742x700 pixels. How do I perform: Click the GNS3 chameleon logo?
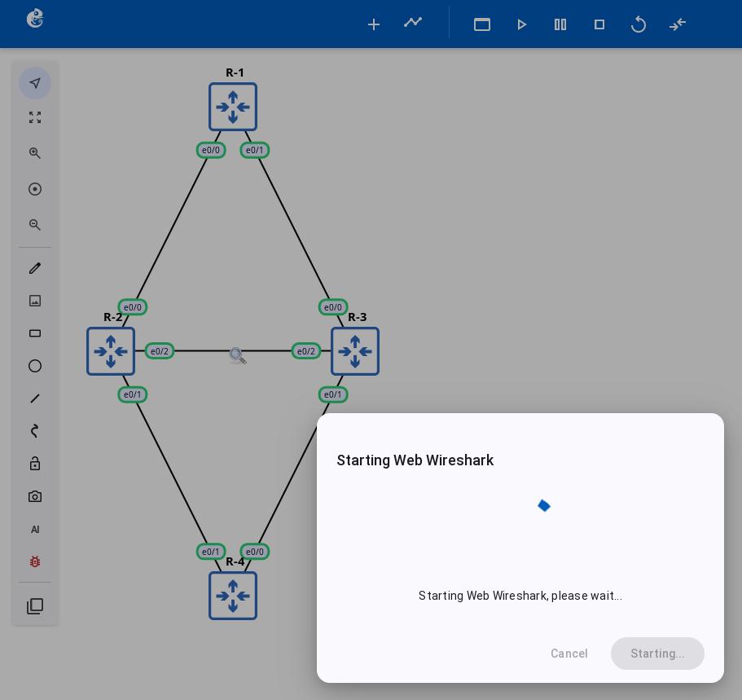[x=35, y=19]
